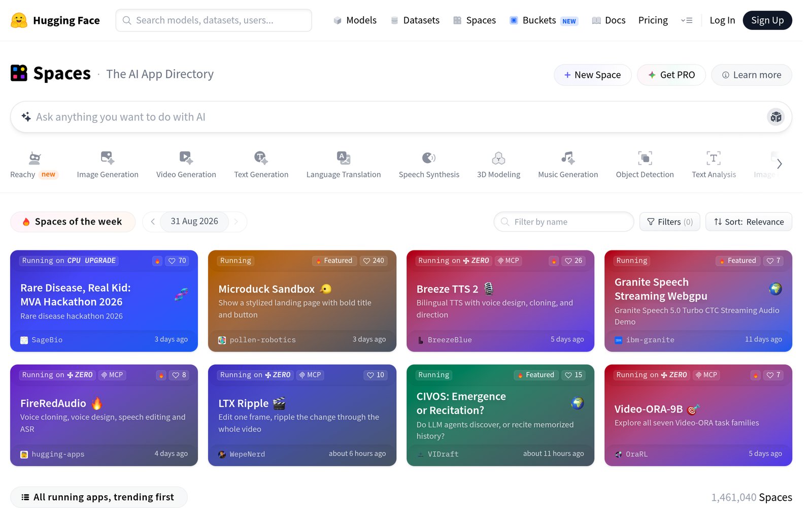Open the Sort: Relevance dropdown
812x508 pixels.
coord(749,221)
